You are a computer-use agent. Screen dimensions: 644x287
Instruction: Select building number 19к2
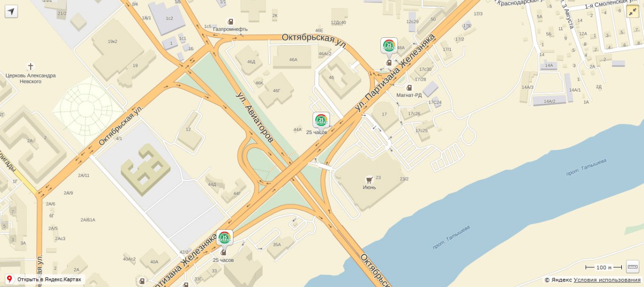[x=112, y=41]
